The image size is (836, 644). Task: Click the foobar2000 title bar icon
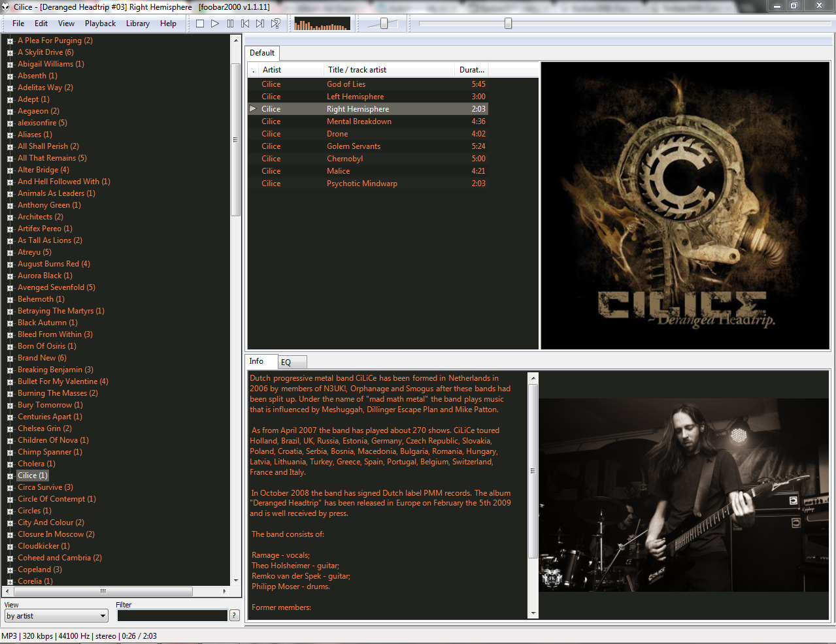point(6,7)
